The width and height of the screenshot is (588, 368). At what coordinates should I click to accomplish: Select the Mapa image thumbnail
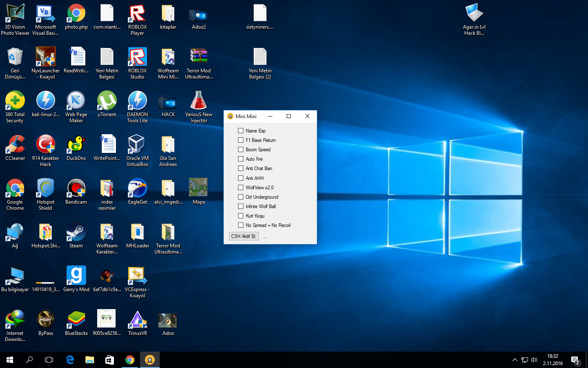199,192
